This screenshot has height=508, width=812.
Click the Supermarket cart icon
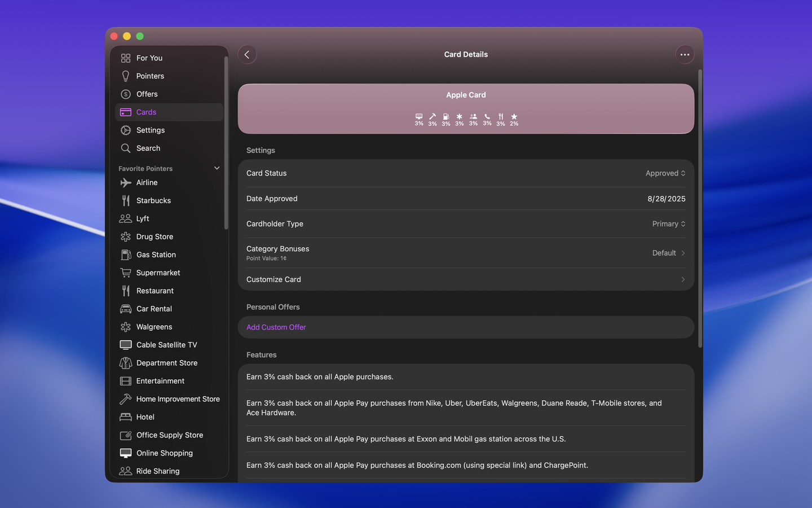tap(126, 273)
